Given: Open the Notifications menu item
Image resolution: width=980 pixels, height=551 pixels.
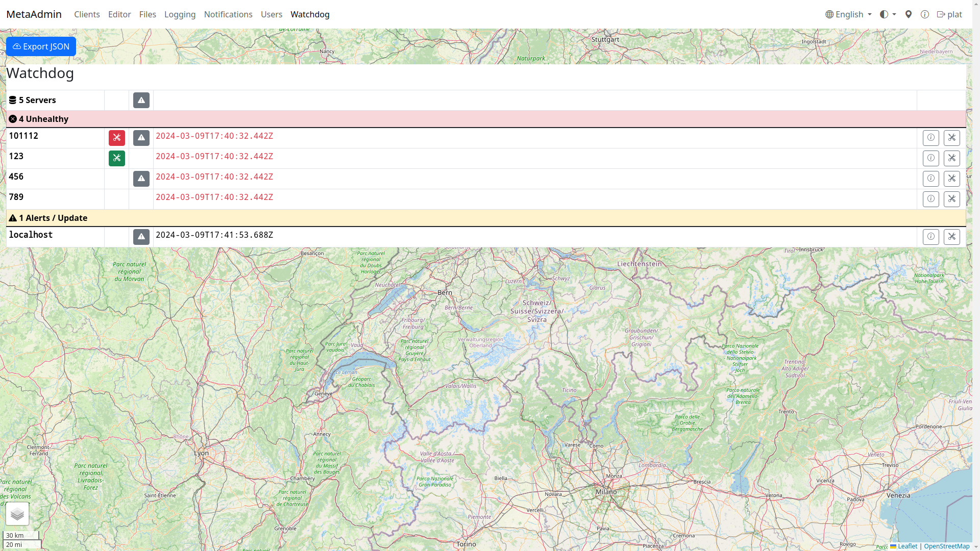Looking at the screenshot, I should [228, 14].
